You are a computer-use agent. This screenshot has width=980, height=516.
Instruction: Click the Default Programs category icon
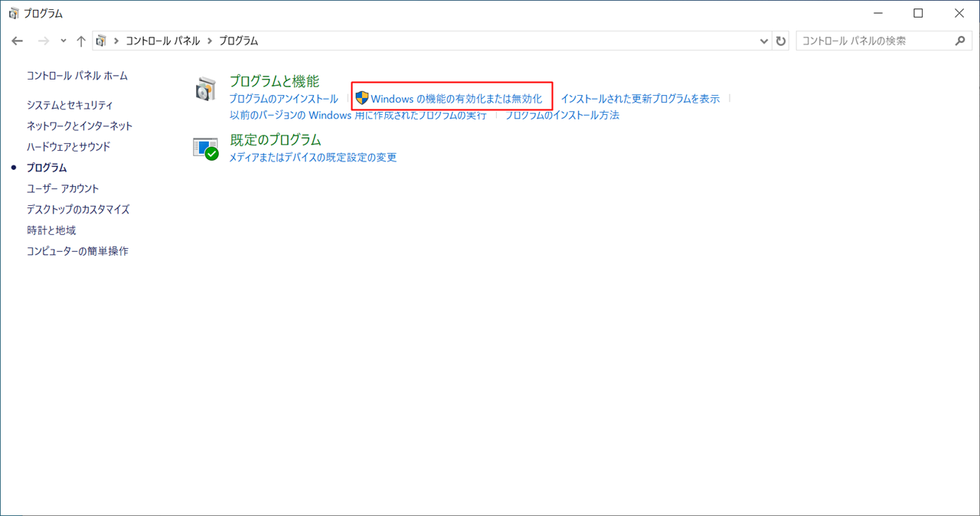pos(205,149)
